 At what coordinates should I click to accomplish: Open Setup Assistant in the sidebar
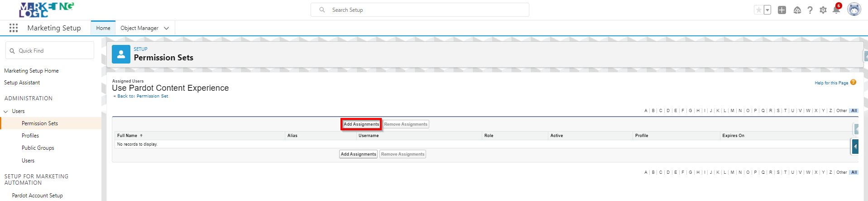pos(22,83)
